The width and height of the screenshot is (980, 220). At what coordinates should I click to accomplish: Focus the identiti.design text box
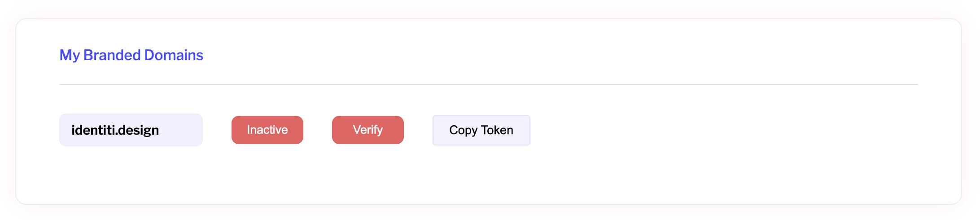click(x=131, y=130)
